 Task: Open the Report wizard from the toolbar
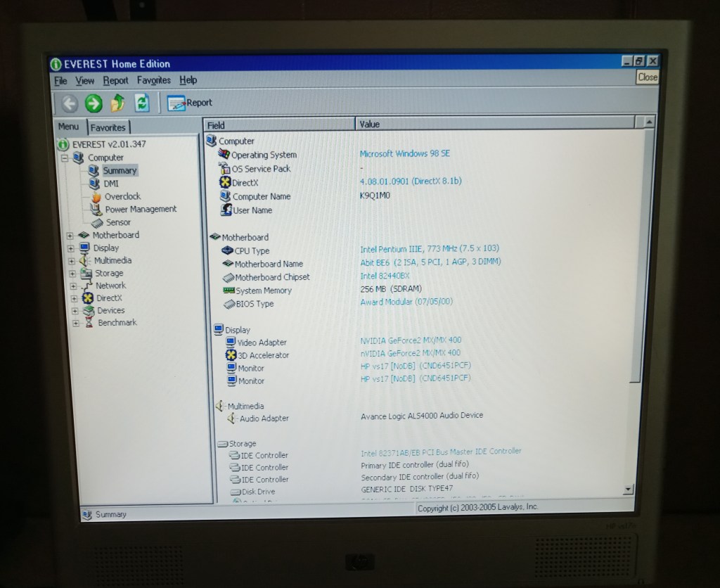click(189, 103)
